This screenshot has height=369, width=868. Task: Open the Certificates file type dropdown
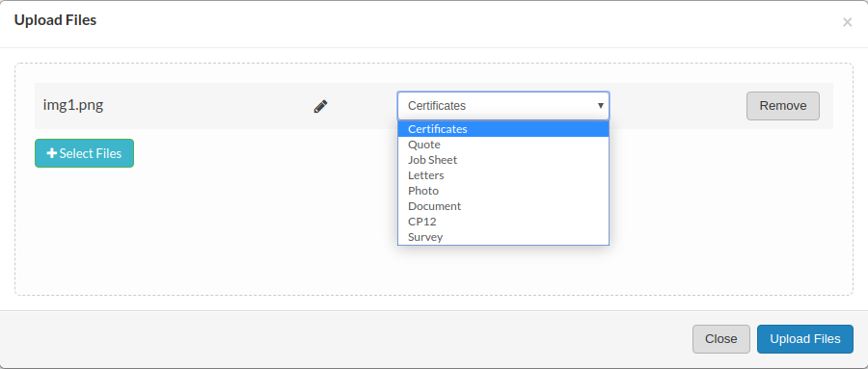click(x=503, y=106)
